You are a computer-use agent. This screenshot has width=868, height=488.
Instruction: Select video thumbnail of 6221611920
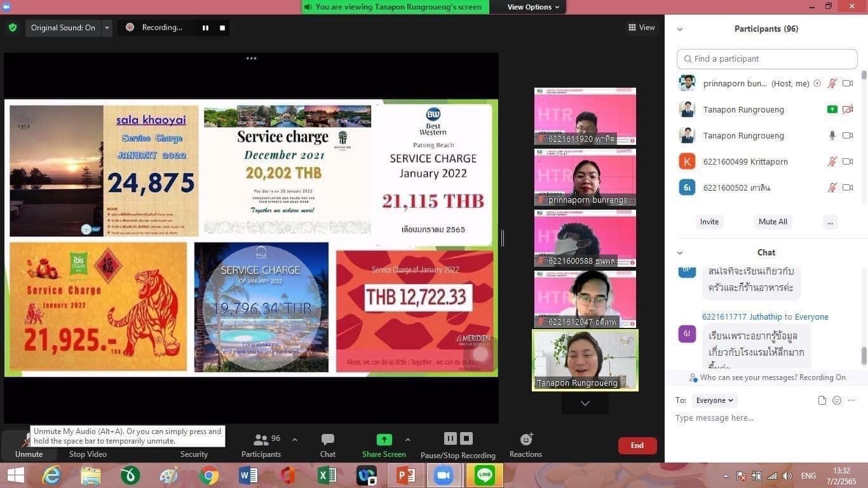click(585, 116)
